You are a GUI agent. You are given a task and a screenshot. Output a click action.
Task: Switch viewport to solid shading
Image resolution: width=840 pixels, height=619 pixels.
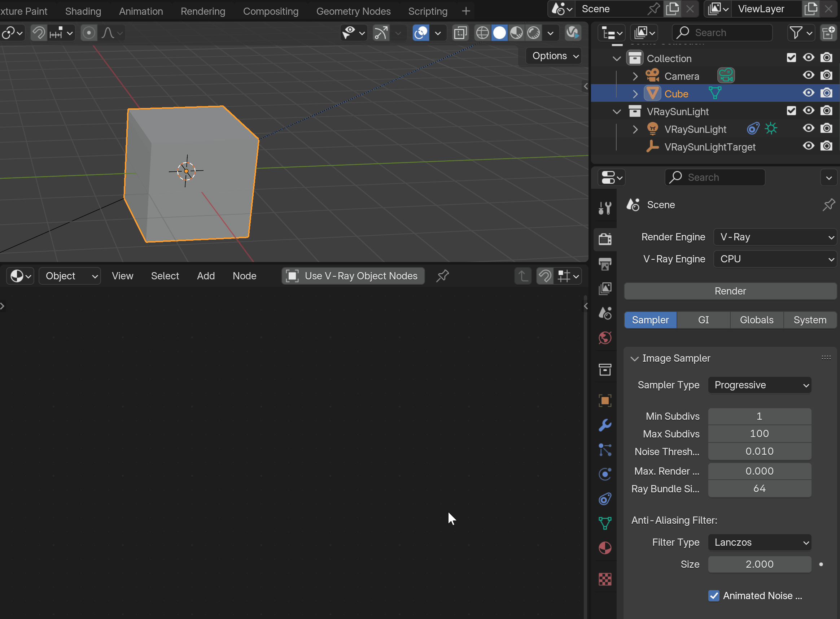pyautogui.click(x=499, y=33)
